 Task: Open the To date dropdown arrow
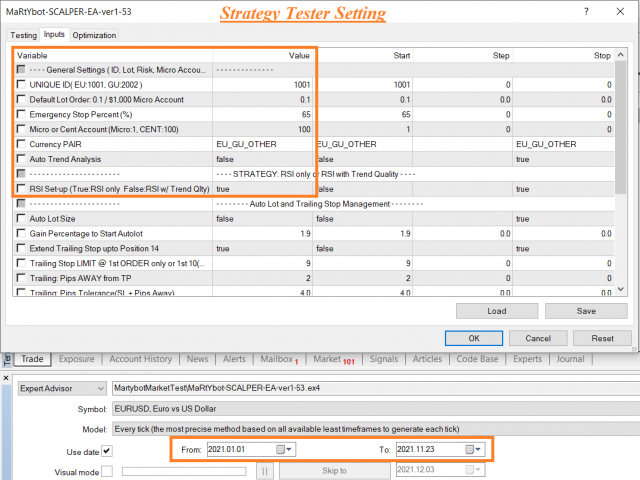(478, 449)
